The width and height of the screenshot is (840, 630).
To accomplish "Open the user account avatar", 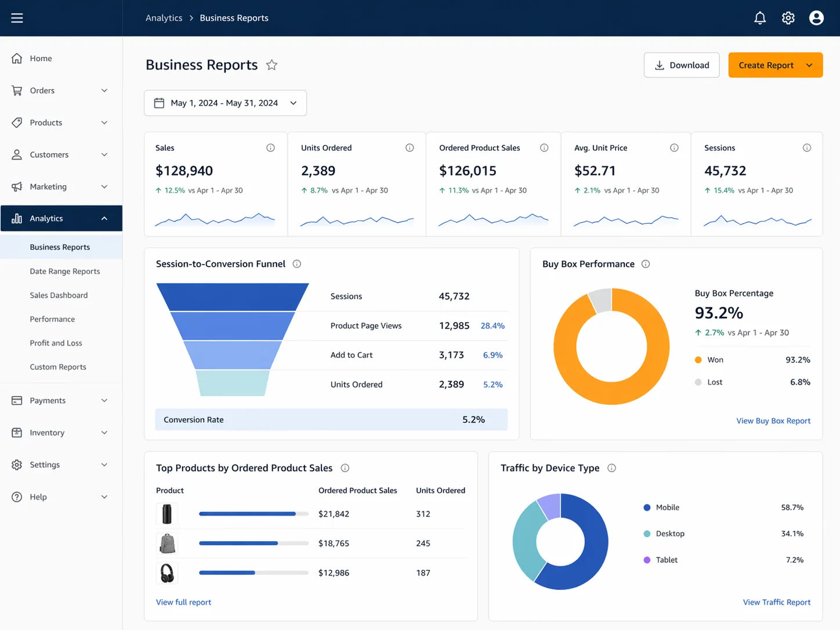I will pos(816,18).
